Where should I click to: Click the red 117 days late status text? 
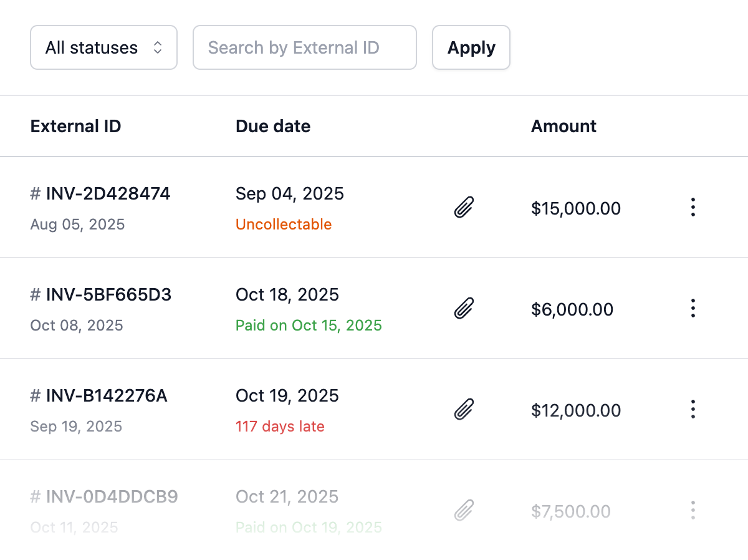point(280,427)
